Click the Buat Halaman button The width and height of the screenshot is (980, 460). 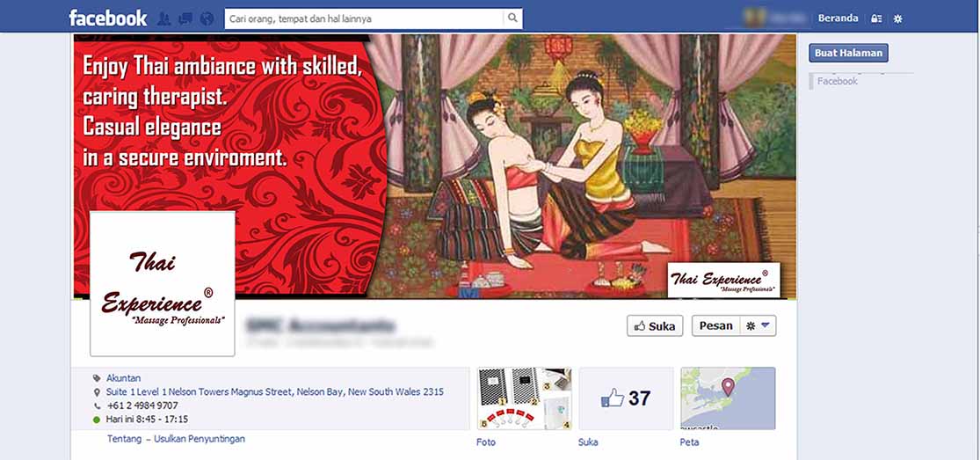point(848,53)
